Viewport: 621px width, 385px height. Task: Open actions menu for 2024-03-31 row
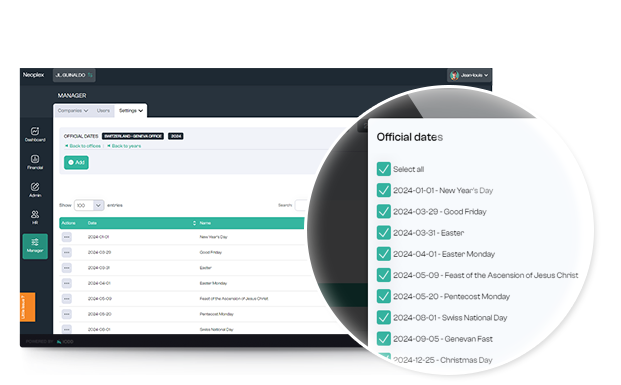coord(67,268)
